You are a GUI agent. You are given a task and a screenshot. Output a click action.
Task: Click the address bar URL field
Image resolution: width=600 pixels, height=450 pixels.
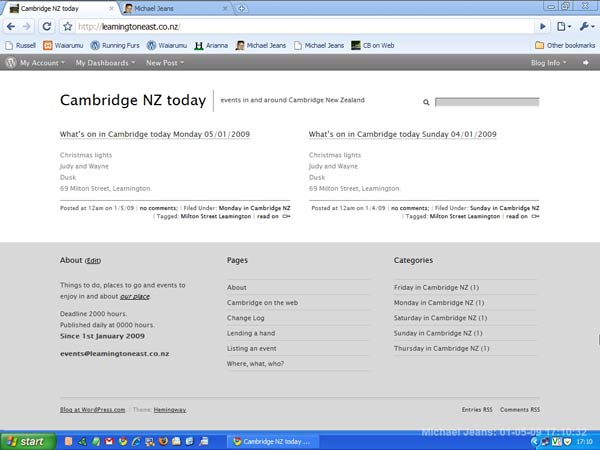(x=304, y=26)
